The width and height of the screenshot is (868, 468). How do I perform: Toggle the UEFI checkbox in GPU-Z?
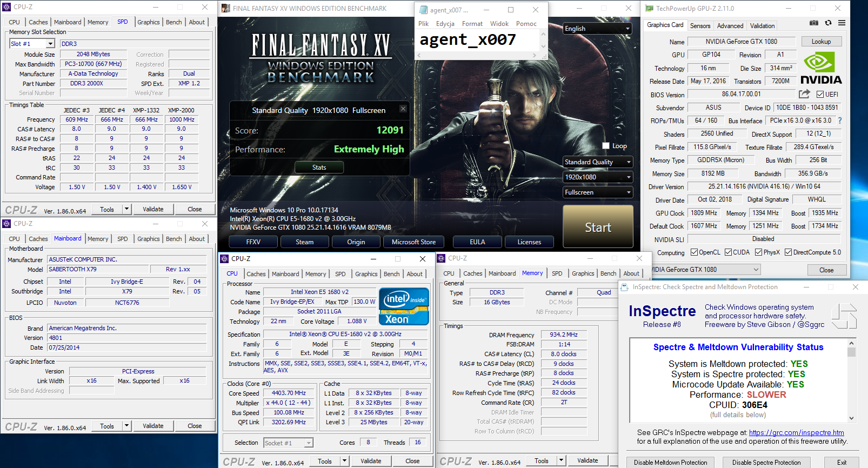(x=820, y=94)
